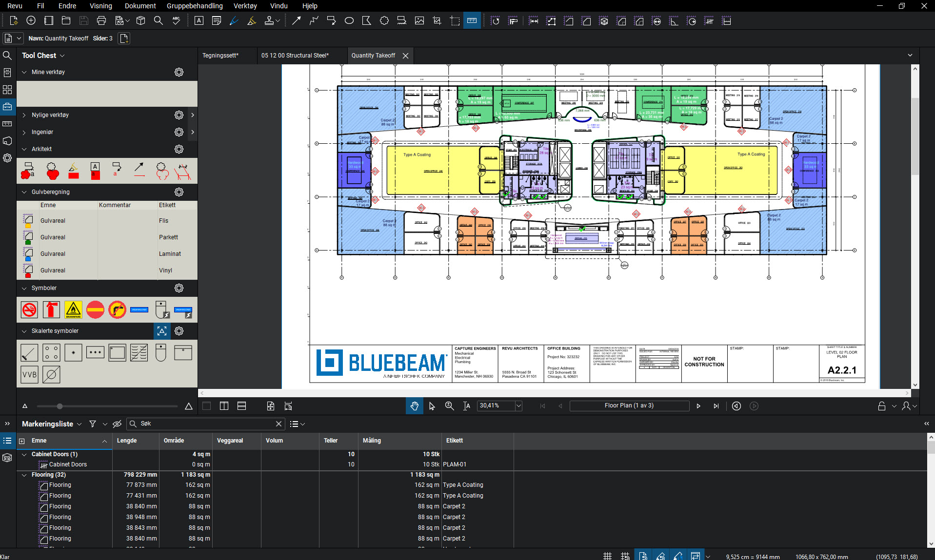Switch to 05 12 00 Structural Steel tab

[x=295, y=56]
